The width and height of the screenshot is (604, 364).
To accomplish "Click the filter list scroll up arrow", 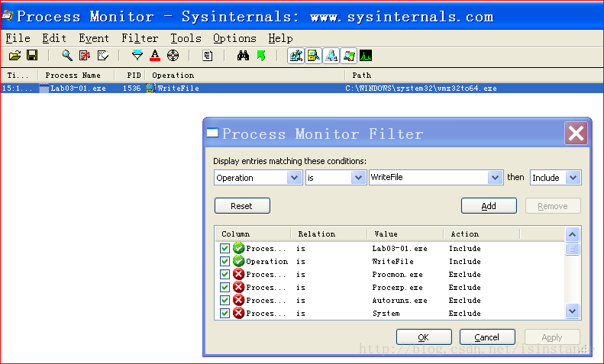I will [x=573, y=234].
